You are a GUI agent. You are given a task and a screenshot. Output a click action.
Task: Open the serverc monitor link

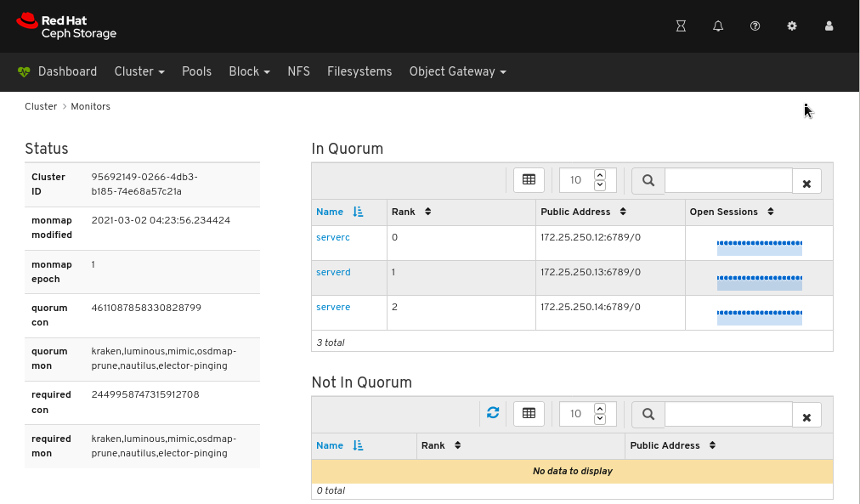[333, 237]
